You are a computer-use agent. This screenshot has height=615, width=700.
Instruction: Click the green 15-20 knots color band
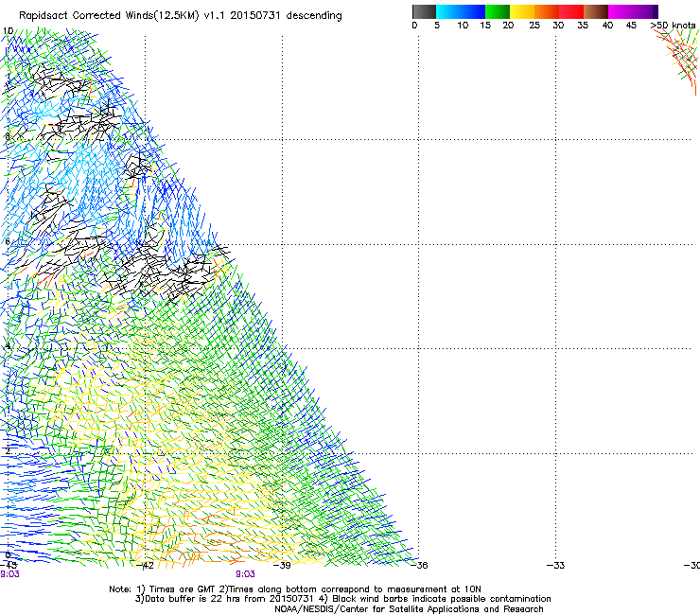coord(498,11)
